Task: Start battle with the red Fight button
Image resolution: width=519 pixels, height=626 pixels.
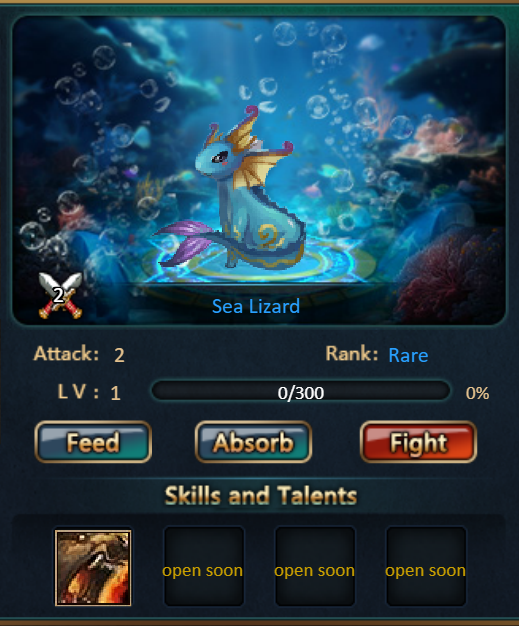Action: (418, 442)
